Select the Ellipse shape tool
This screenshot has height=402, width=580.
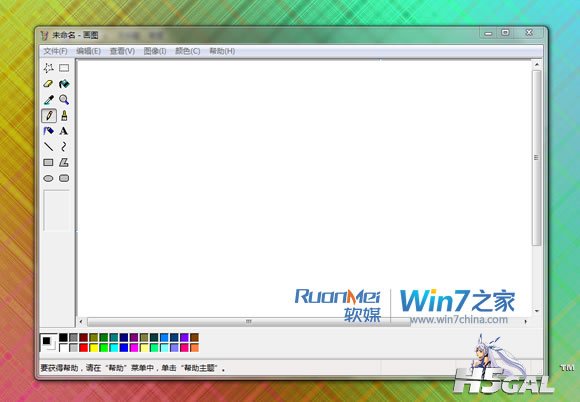[48, 179]
